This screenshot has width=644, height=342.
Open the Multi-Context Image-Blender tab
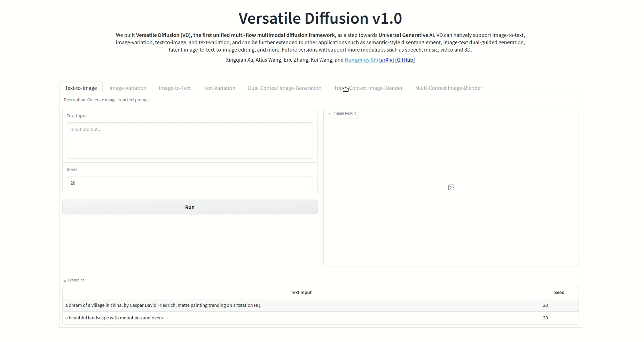pos(448,88)
